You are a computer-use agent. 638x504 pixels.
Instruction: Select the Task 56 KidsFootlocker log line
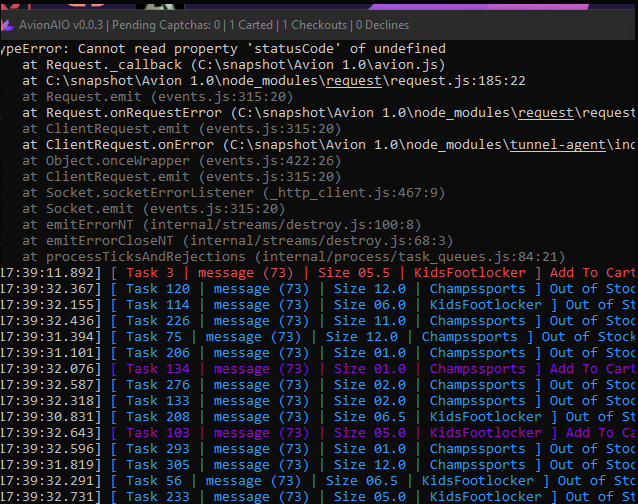[x=319, y=481]
